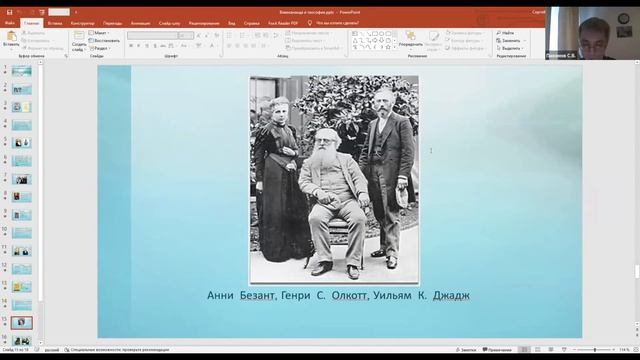Click the zoom percentage value

624,350
